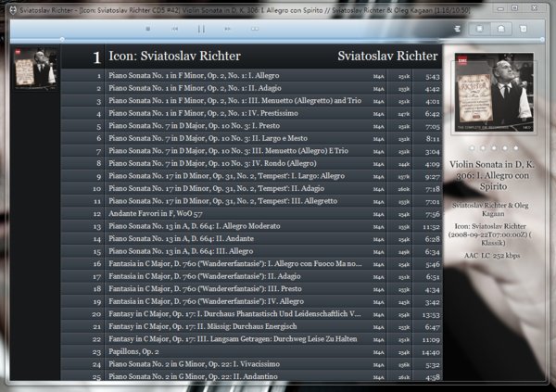Viewport: 556px width, 392px height.
Task: Select track 'D. 664: II. Andante'
Action: tap(251, 238)
